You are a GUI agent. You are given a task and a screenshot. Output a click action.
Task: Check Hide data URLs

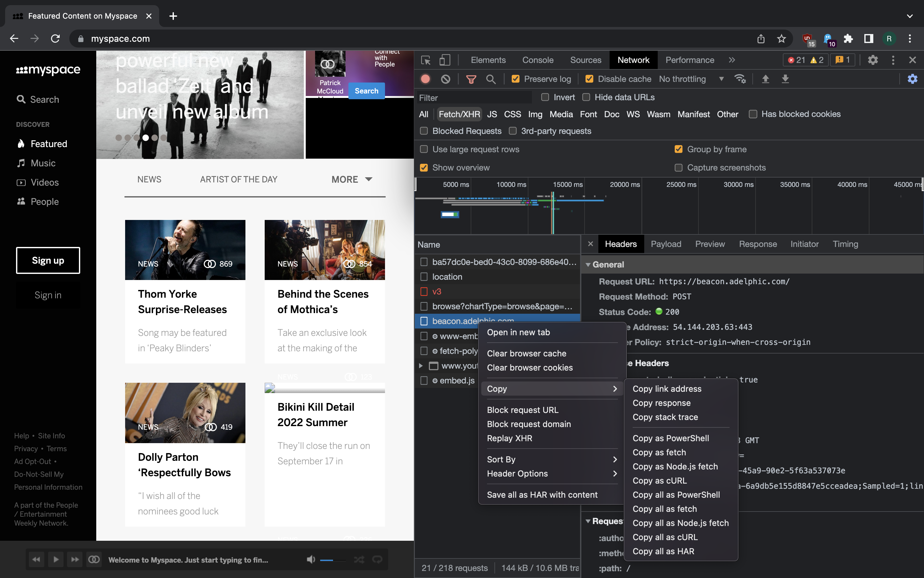pos(586,98)
